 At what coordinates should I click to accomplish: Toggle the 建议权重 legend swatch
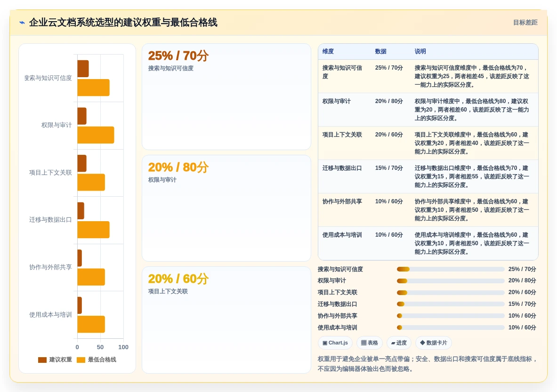pos(42,360)
